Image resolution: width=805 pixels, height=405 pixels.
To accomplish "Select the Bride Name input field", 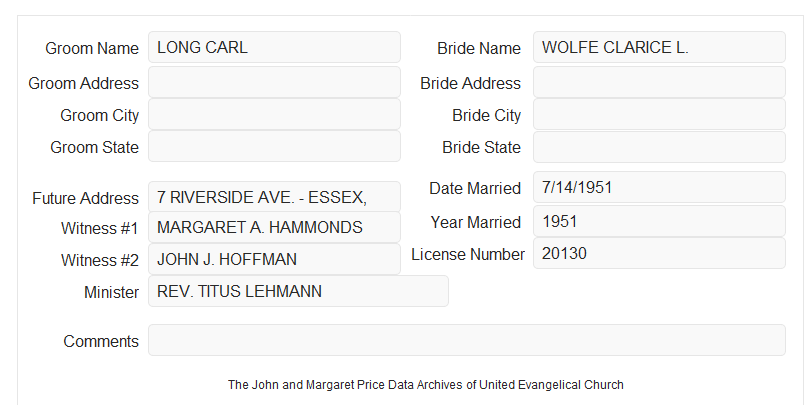I will (659, 47).
